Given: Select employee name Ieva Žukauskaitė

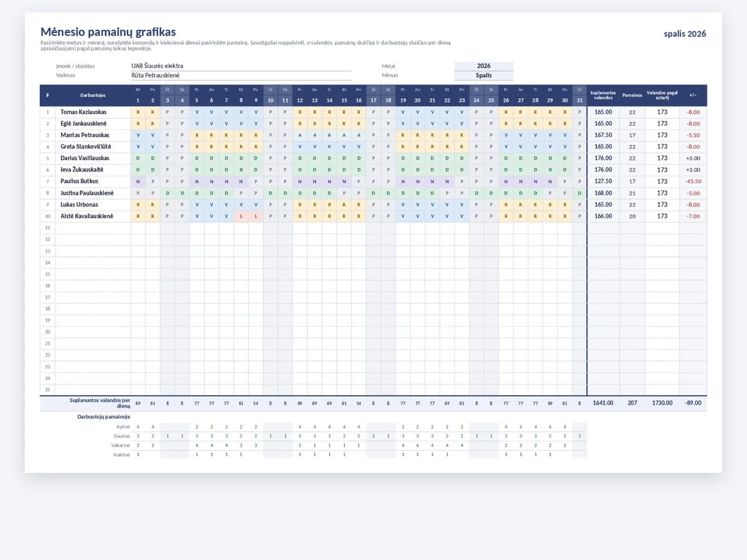Looking at the screenshot, I should [x=82, y=170].
